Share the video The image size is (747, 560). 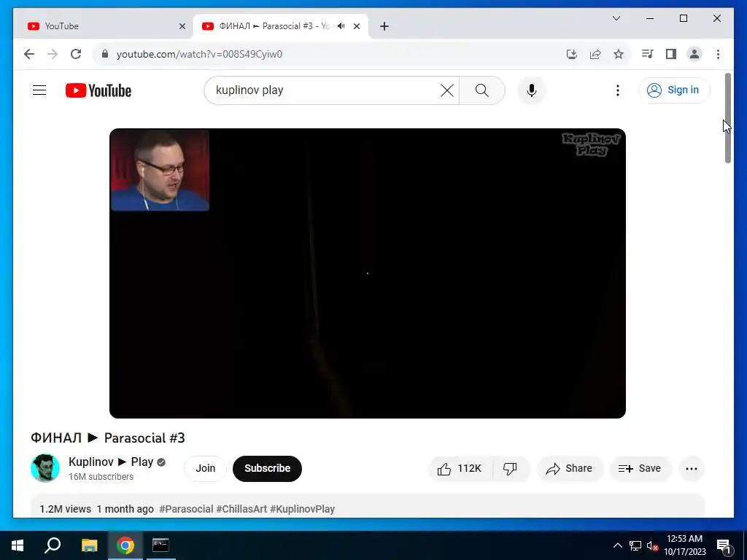pos(570,469)
